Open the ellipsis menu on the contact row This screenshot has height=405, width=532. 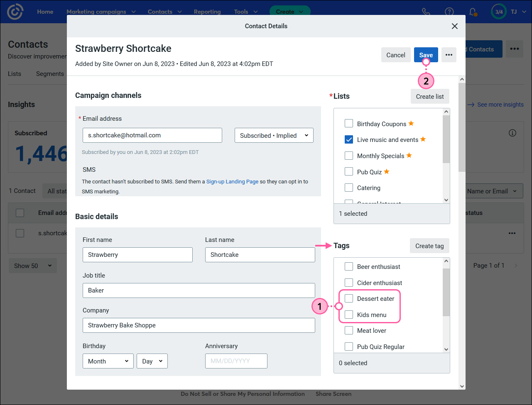pyautogui.click(x=512, y=233)
